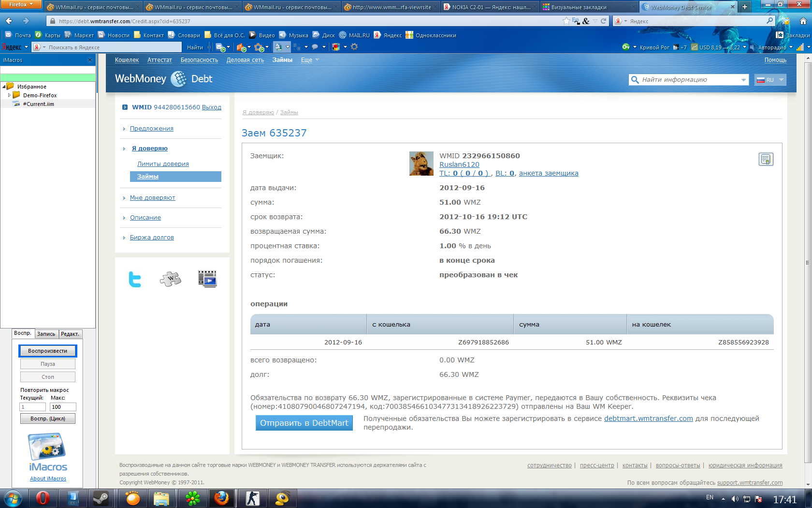Click the green key icon in Yandex bar
This screenshot has width=812, height=508.
(x=626, y=47)
